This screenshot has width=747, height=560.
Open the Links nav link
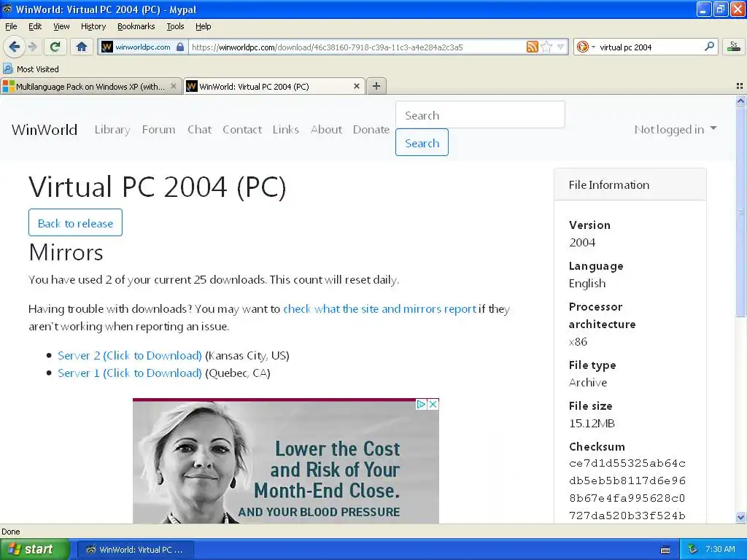[286, 130]
